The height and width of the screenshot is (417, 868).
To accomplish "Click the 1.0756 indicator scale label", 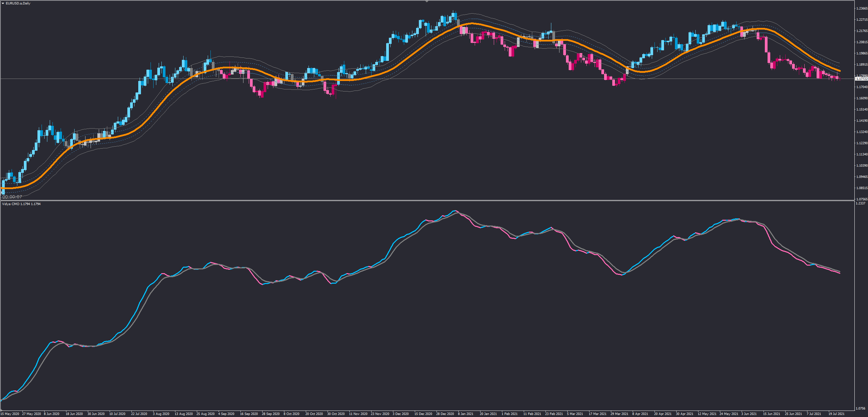I will [x=861, y=408].
